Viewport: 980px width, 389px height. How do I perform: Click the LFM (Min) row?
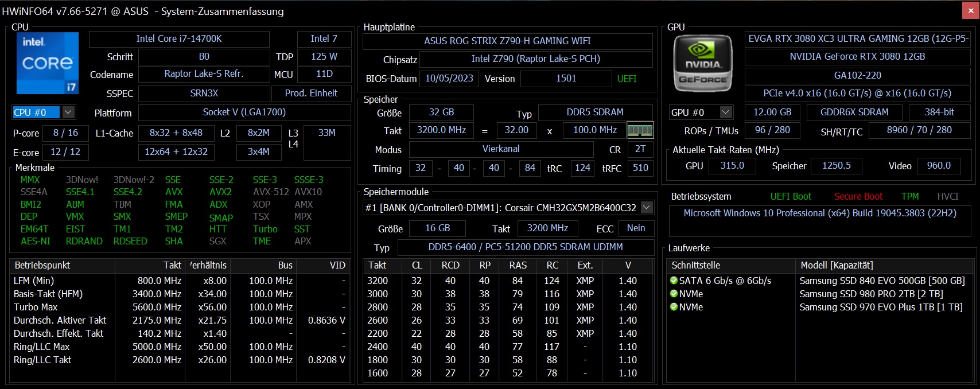pyautogui.click(x=180, y=281)
